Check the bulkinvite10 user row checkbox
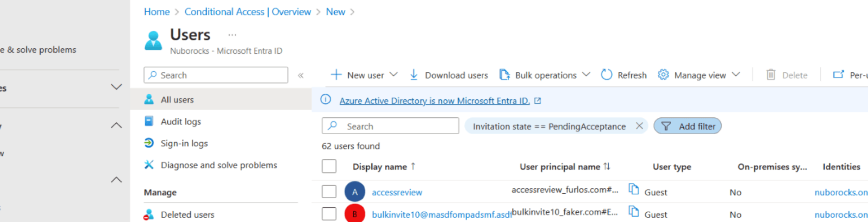868x222 pixels. pos(329,214)
